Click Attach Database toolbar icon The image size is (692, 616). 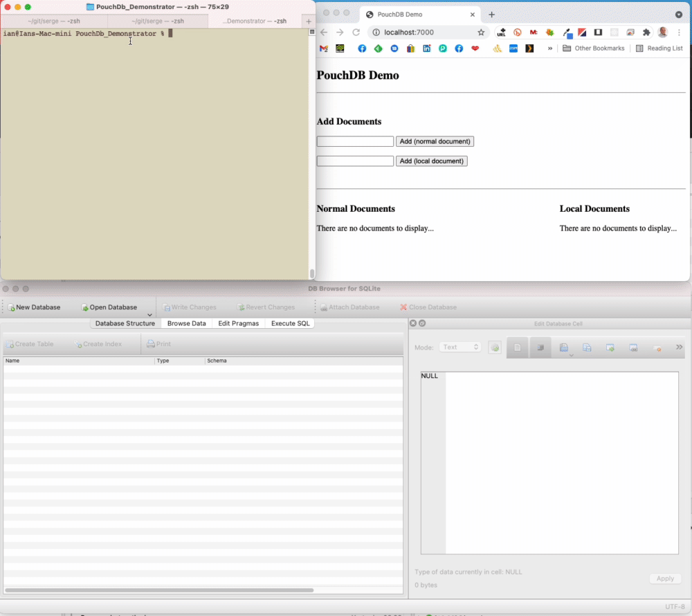349,307
